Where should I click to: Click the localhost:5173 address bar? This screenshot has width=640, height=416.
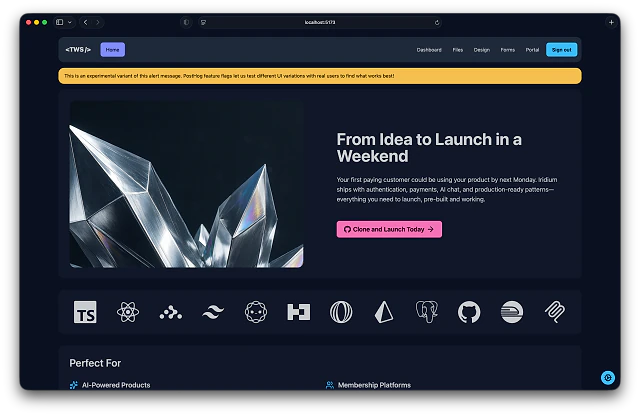pyautogui.click(x=320, y=22)
